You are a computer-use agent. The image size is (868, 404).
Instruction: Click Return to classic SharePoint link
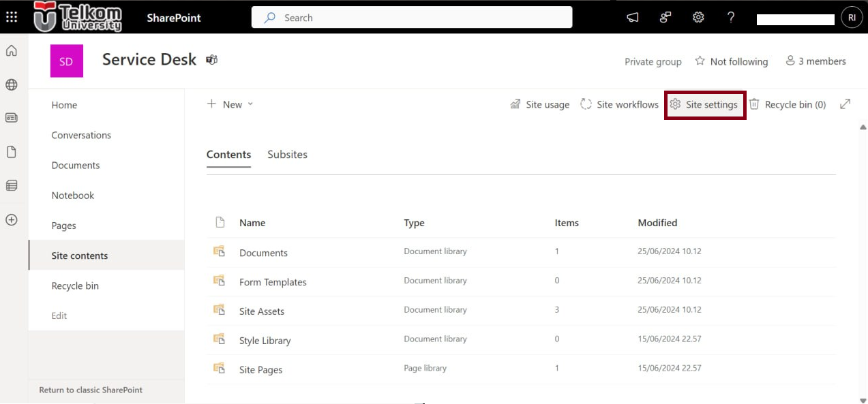click(91, 390)
